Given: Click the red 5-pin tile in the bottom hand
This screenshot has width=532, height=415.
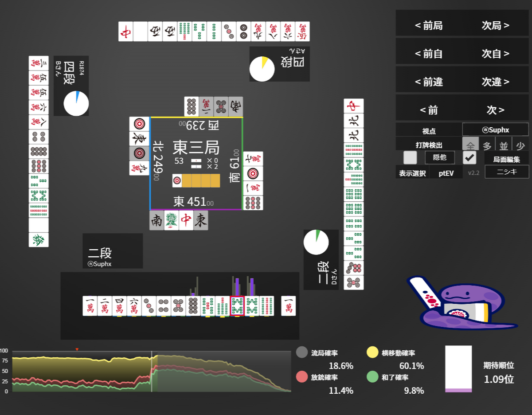Looking at the screenshot, I should coord(178,306).
